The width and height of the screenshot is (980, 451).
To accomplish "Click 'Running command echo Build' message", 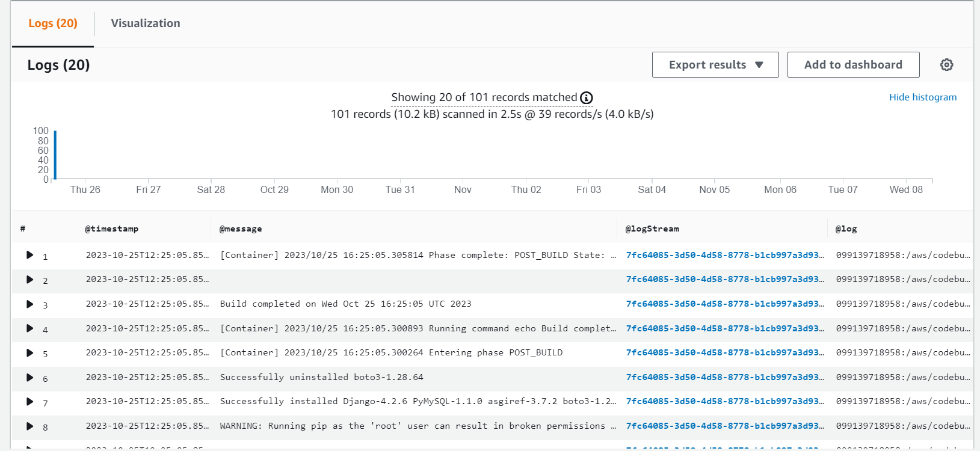I will coord(418,328).
